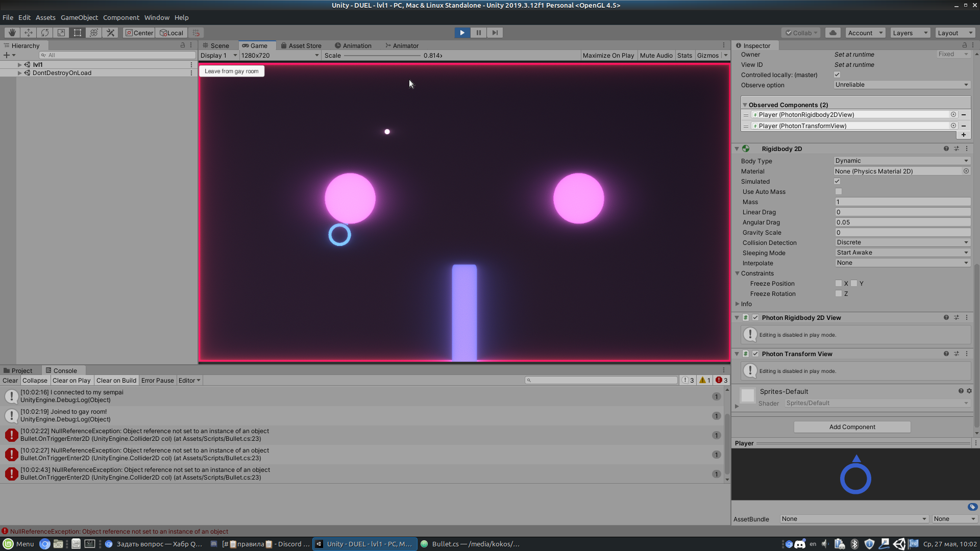Select the Hand tool in toolbar

tap(12, 33)
